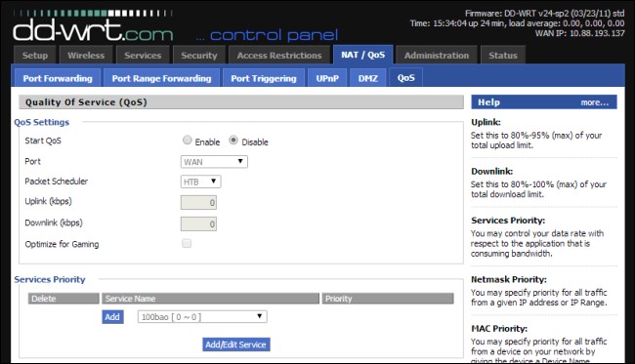Select the QoS sub-tab
The height and width of the screenshot is (364, 635).
click(405, 78)
